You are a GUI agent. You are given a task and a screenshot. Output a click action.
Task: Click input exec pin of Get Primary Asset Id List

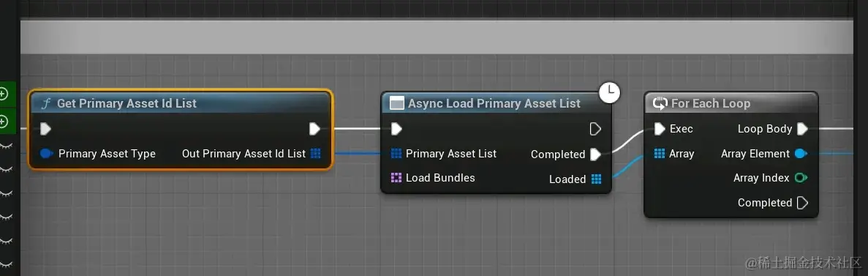pos(45,129)
